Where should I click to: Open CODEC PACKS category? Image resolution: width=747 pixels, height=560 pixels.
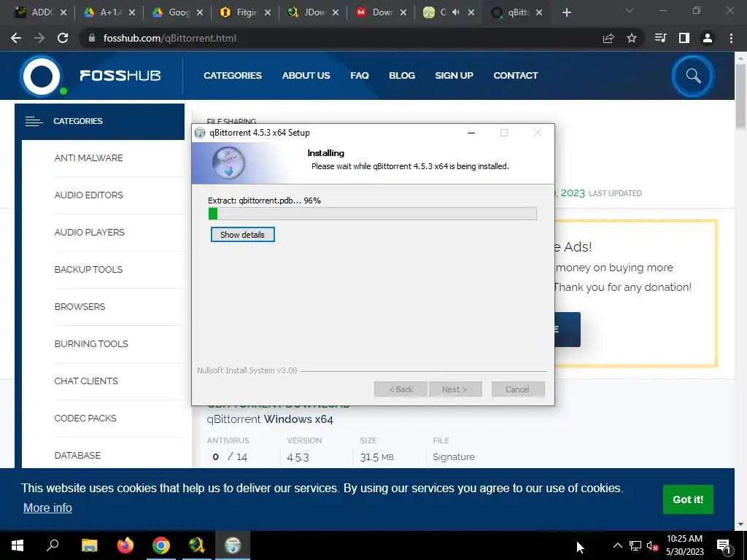pyautogui.click(x=85, y=418)
